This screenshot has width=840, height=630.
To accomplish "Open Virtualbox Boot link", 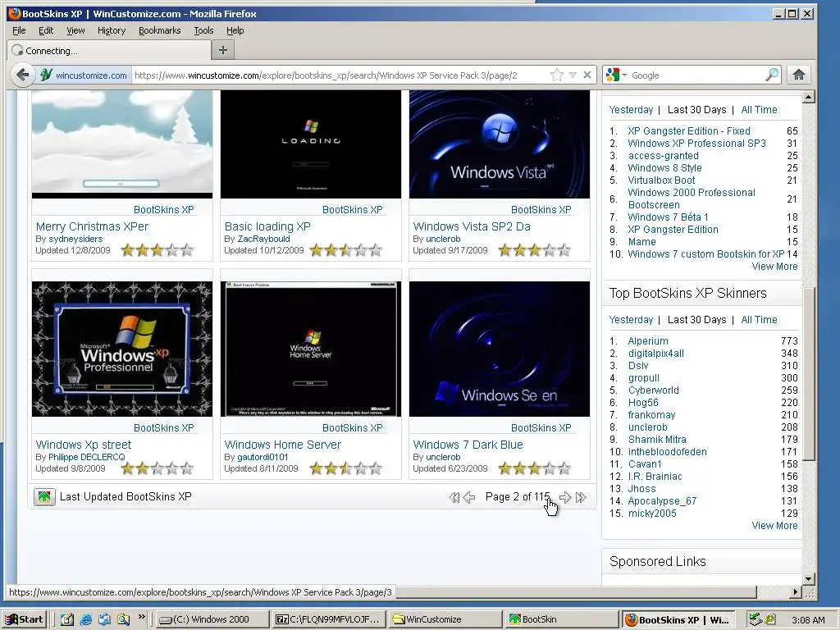I will tap(662, 180).
